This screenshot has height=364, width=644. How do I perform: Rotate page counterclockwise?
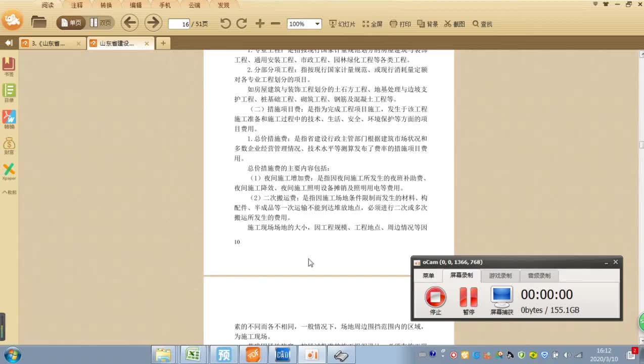click(225, 23)
